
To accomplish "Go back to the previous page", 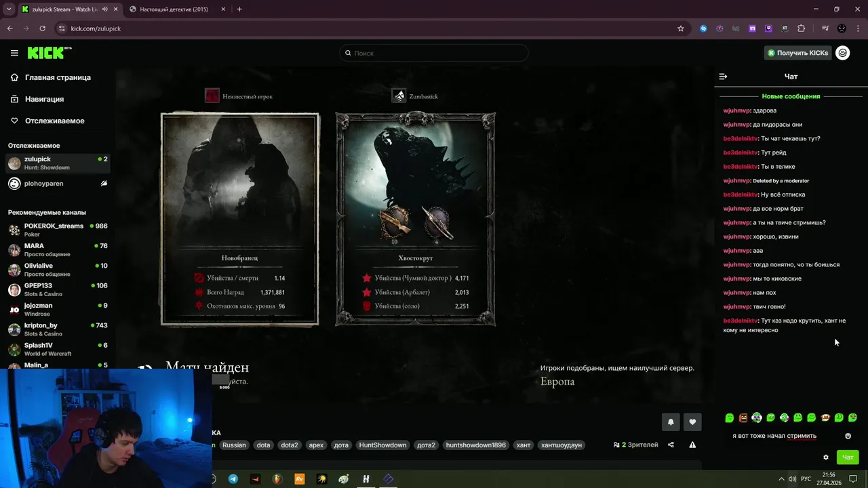I will [9, 28].
